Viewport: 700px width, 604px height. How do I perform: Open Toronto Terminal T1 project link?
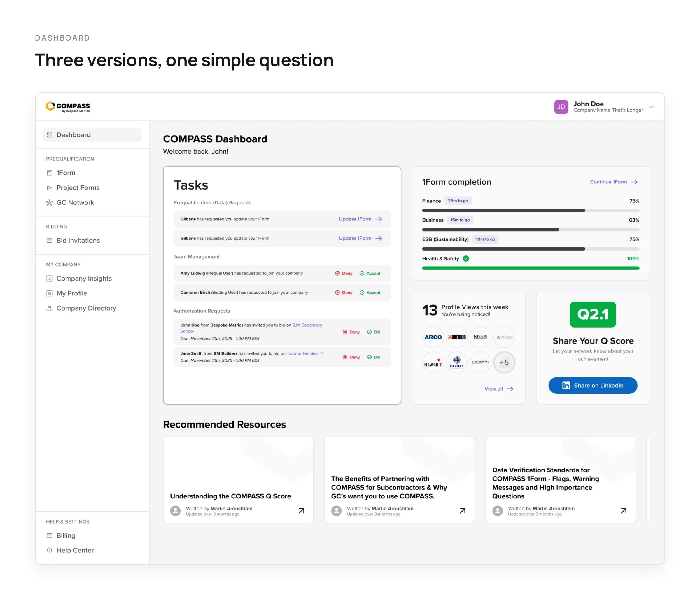305,353
